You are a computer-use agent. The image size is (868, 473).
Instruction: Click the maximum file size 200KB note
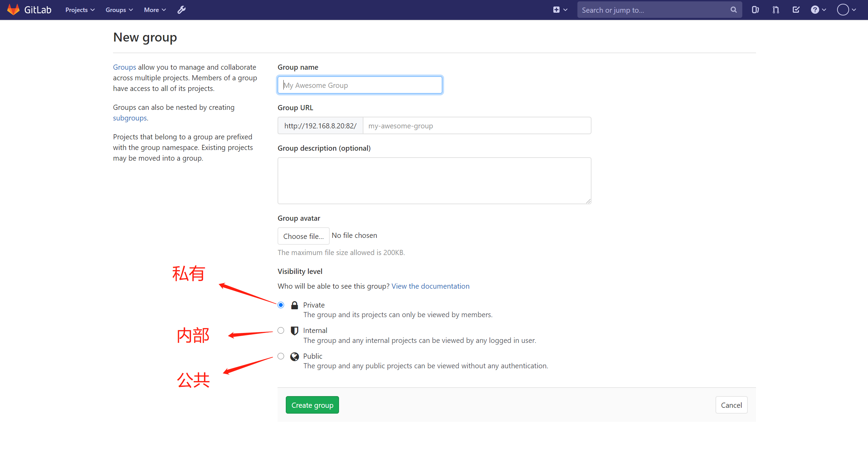click(x=341, y=253)
